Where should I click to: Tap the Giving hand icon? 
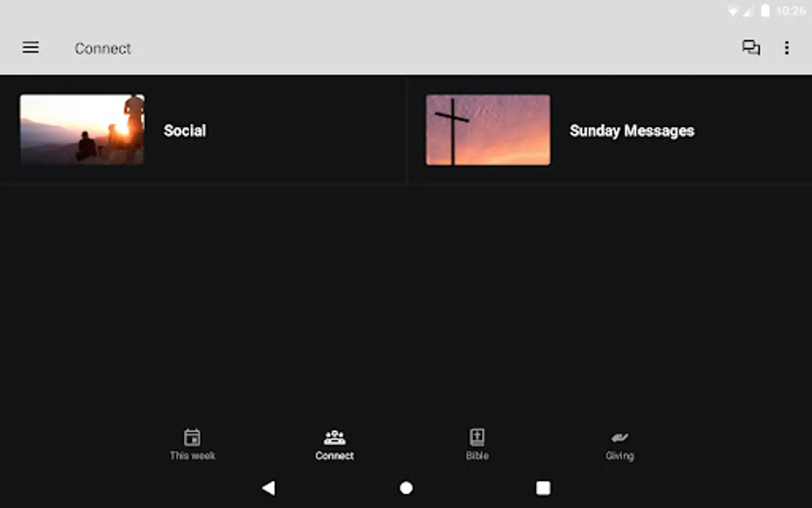click(620, 435)
